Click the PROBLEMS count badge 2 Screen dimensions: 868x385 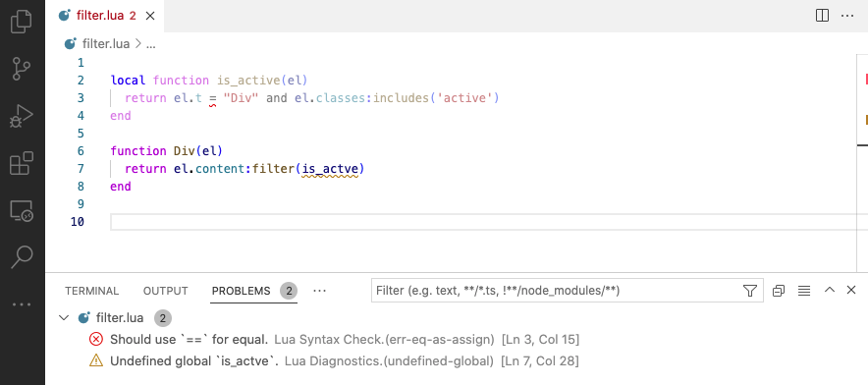point(289,291)
